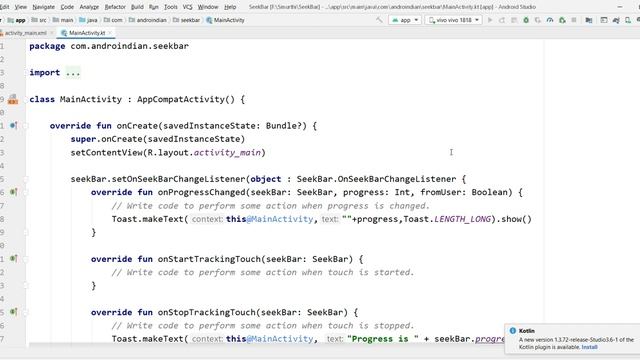Click the src breadcrumb folder

[x=39, y=20]
